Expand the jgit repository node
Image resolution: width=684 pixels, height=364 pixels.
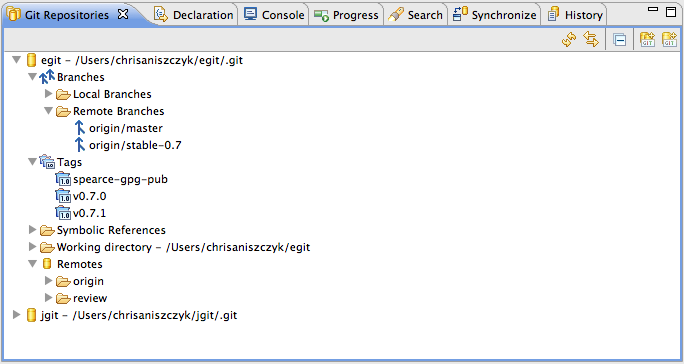[17, 314]
